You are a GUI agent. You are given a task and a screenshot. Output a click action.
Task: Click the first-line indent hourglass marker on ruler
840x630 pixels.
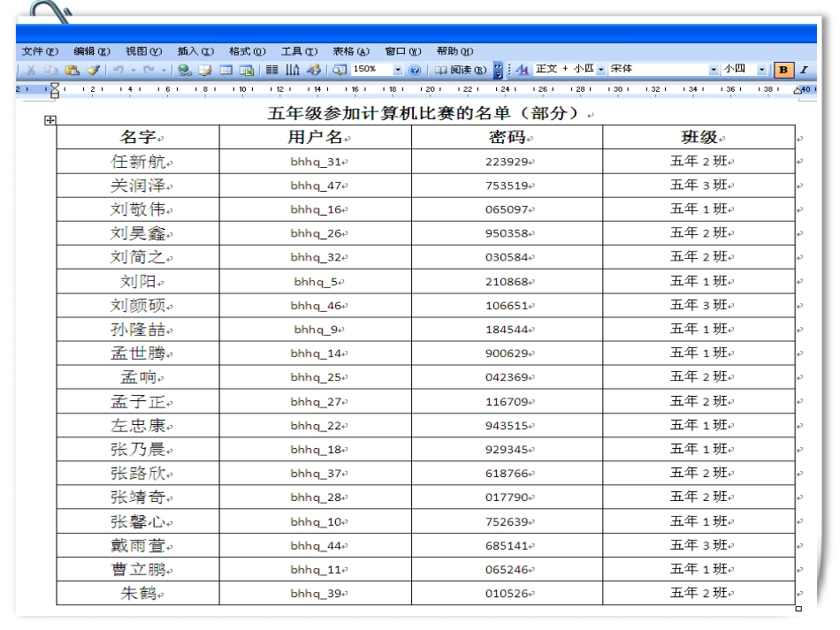[x=55, y=87]
